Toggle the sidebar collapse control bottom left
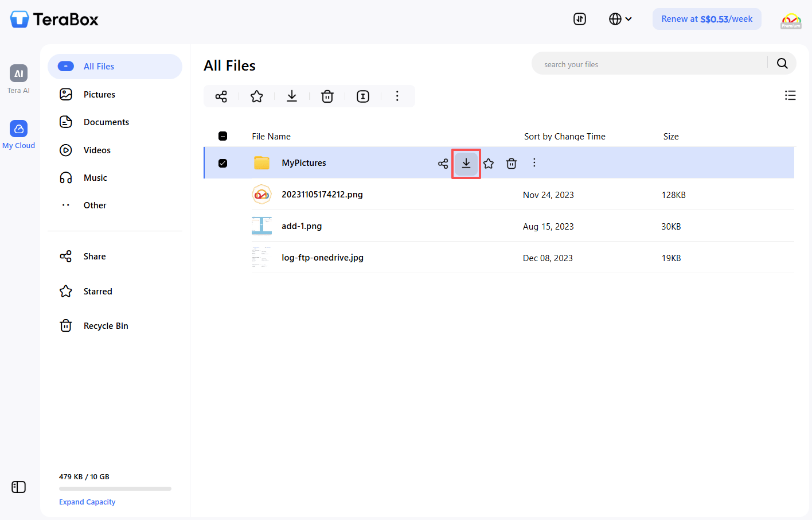812x520 pixels. (x=18, y=487)
